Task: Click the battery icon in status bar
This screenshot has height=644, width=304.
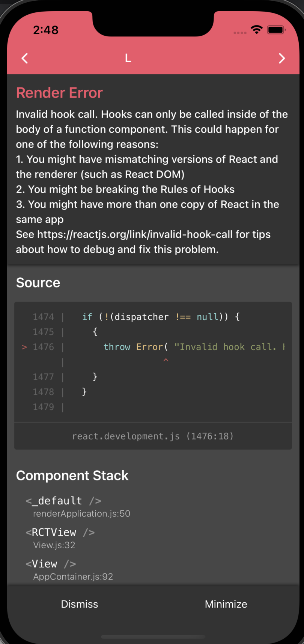Action: (x=277, y=29)
